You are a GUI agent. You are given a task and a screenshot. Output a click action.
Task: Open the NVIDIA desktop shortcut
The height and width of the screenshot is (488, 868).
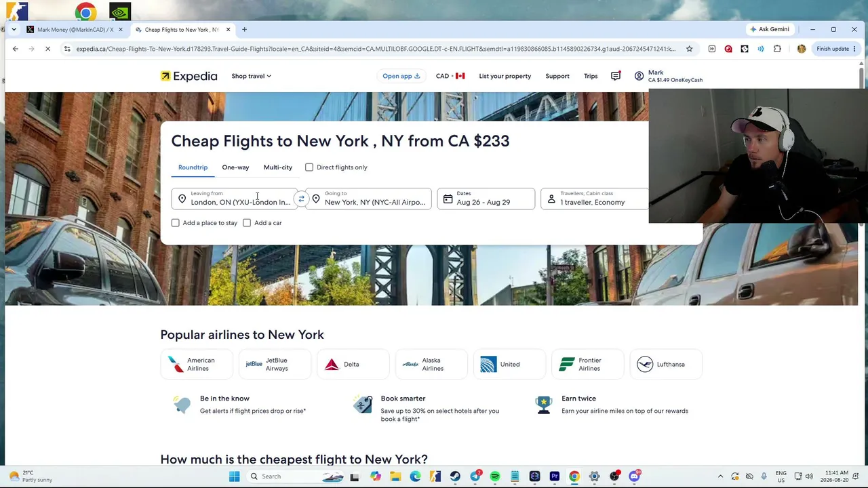click(120, 12)
